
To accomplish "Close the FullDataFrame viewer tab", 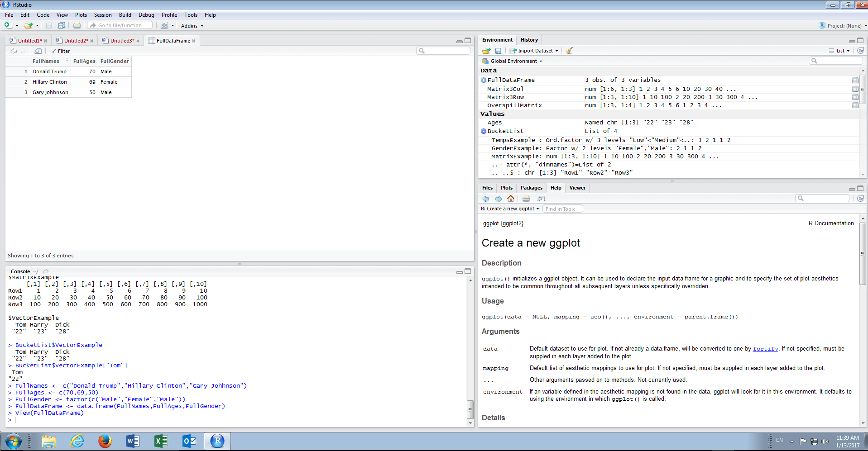I will (194, 41).
